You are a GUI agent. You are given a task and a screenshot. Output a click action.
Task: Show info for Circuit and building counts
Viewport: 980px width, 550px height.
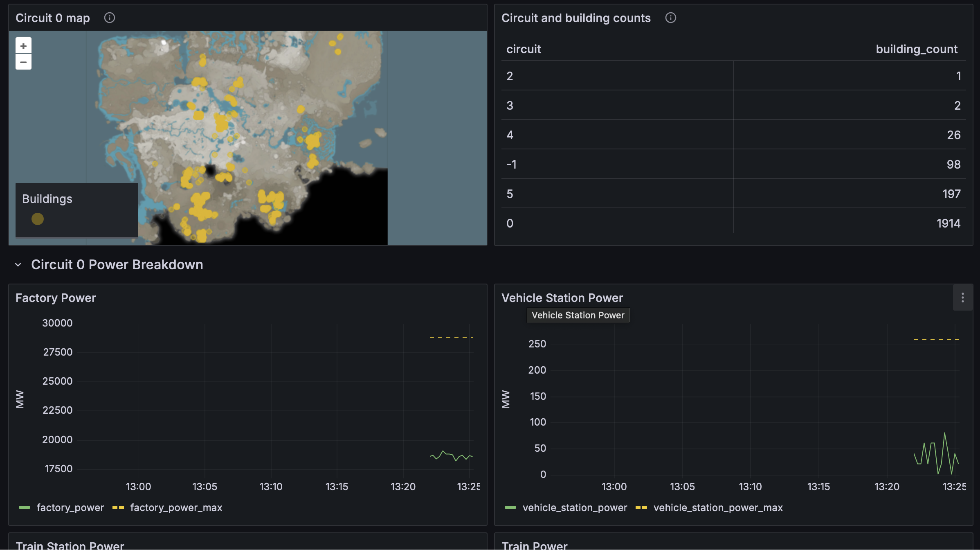pos(670,18)
